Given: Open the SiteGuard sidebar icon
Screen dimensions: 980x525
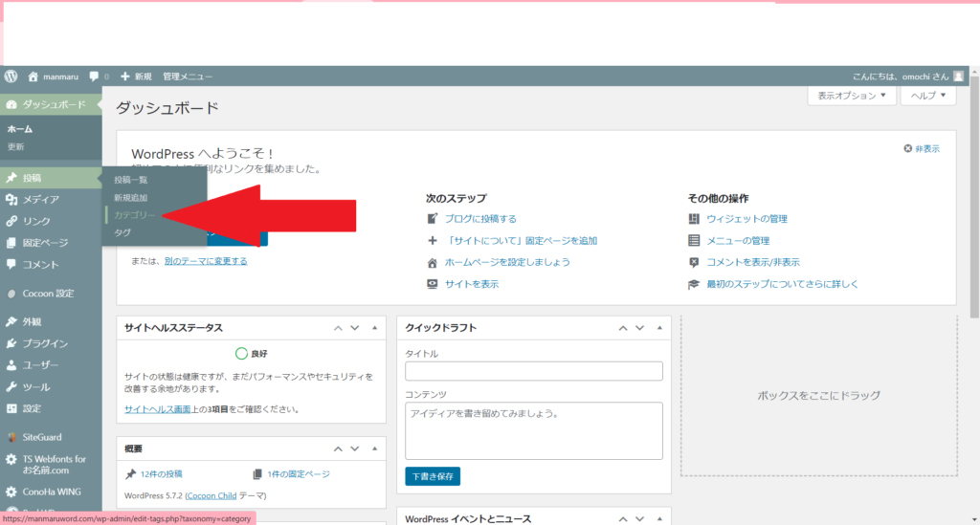Looking at the screenshot, I should pyautogui.click(x=11, y=437).
